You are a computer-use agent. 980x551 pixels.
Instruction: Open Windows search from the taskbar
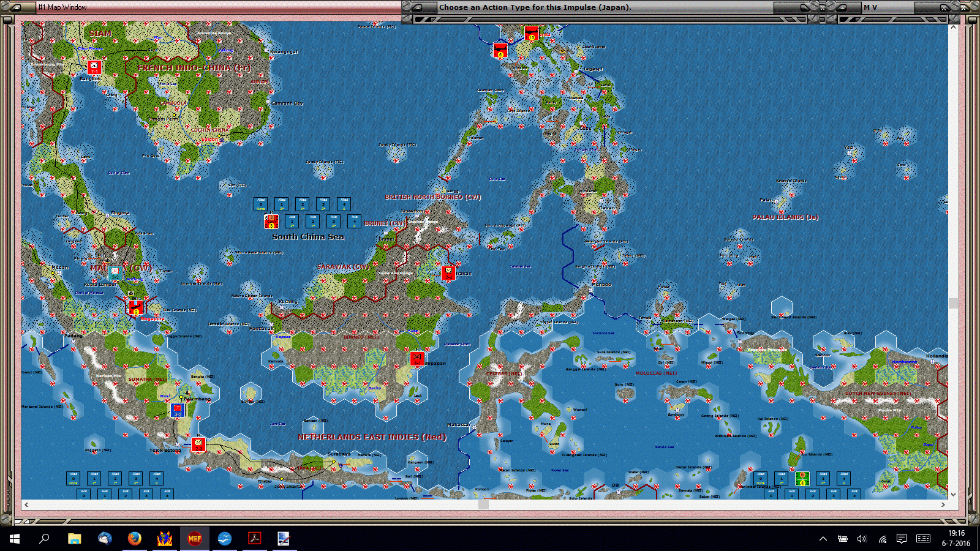[44, 539]
